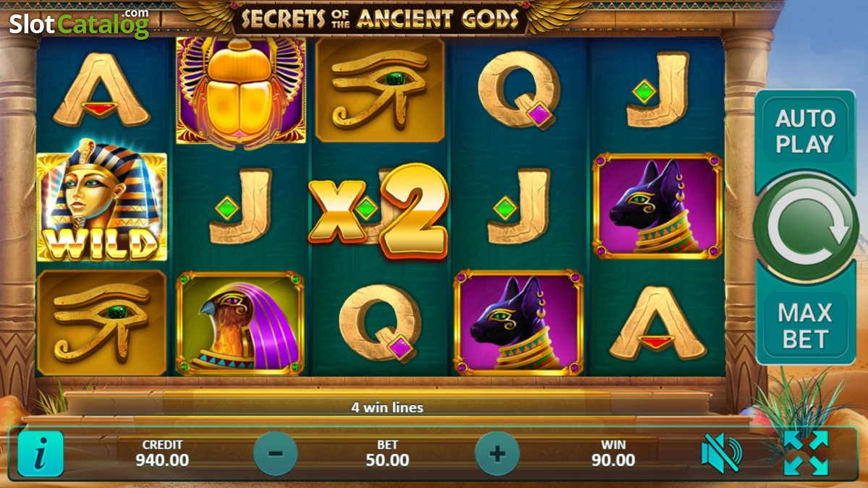Click the Q symbol on bottom row
The height and width of the screenshot is (488, 868).
tap(380, 322)
